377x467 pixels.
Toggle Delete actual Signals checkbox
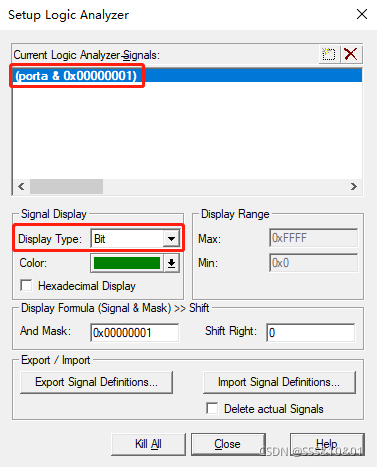(x=212, y=409)
